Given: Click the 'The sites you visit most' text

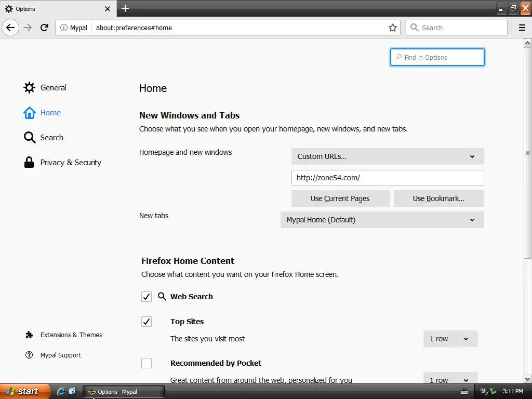Looking at the screenshot, I should (207, 339).
